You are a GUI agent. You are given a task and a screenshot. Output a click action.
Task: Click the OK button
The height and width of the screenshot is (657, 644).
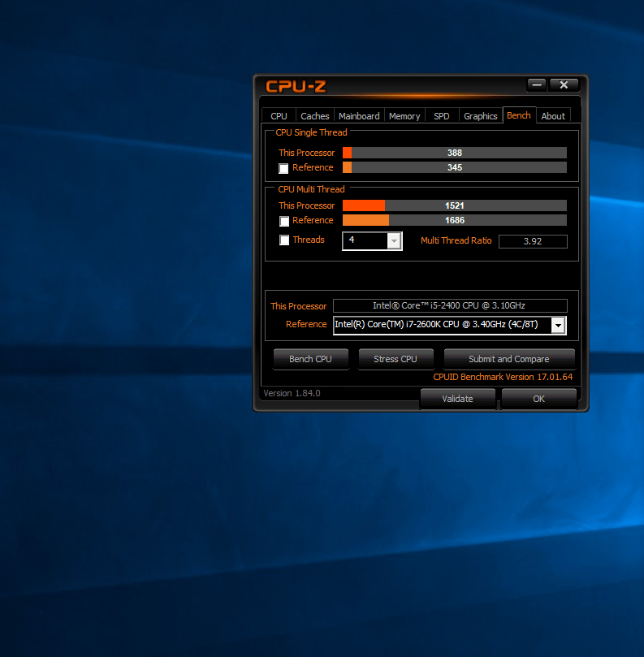coord(538,399)
